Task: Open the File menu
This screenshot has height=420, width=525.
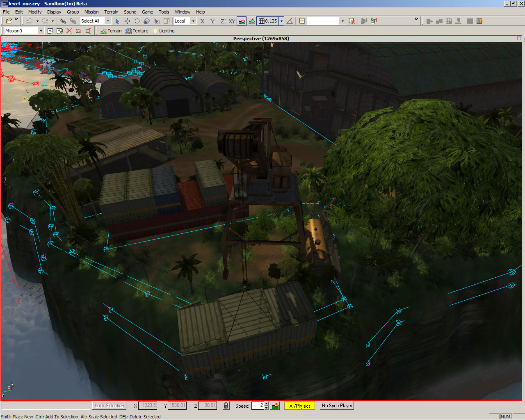Action: 6,12
